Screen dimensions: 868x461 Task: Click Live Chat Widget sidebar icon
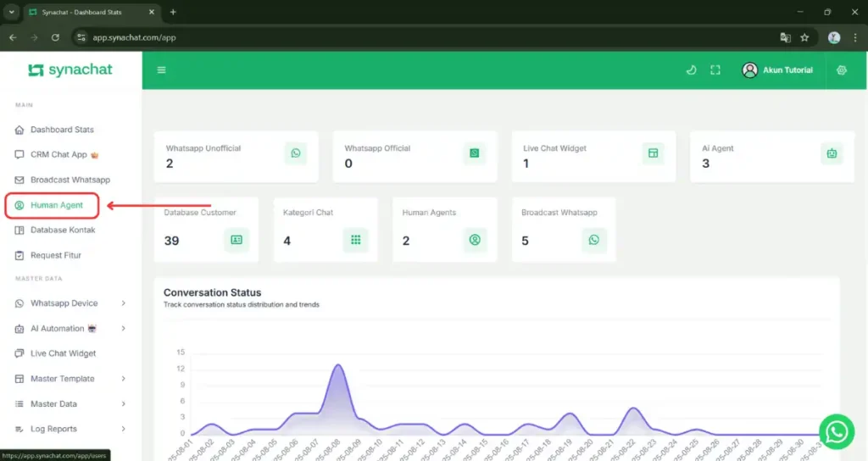pyautogui.click(x=19, y=353)
